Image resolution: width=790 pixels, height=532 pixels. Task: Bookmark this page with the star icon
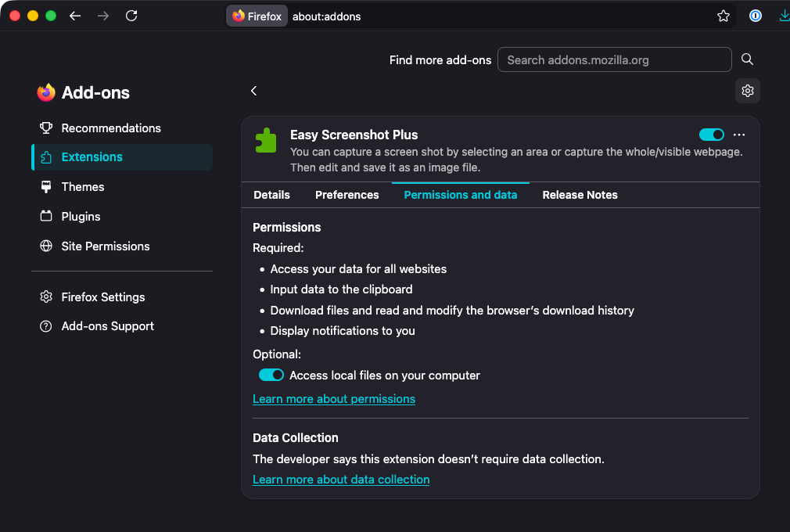(x=723, y=16)
